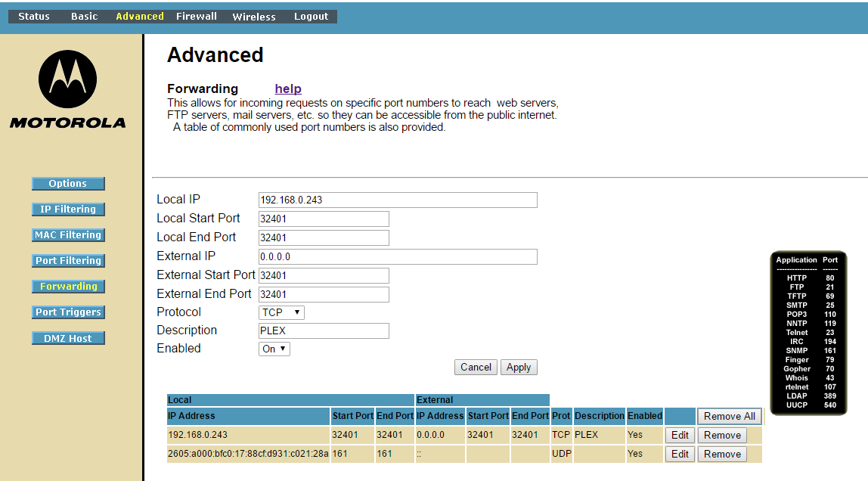Open MAC Filtering settings

[x=68, y=234]
